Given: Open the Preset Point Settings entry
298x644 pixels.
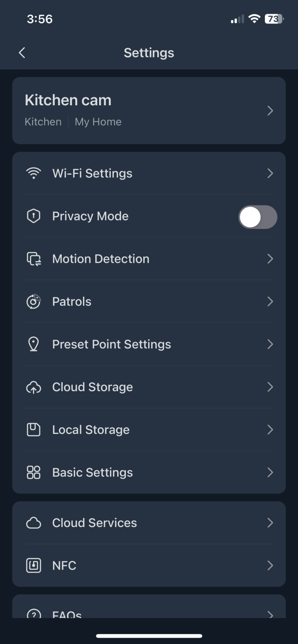Looking at the screenshot, I should pyautogui.click(x=112, y=345).
